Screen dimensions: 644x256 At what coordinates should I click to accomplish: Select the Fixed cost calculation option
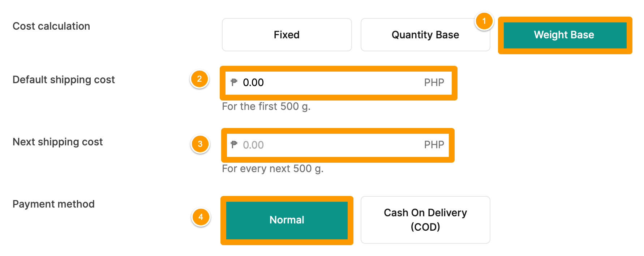tap(287, 35)
